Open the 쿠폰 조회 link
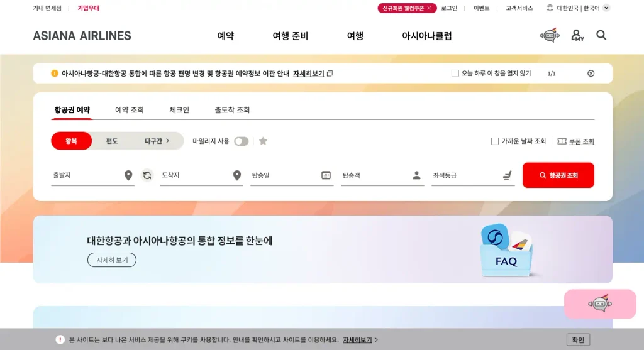644x350 pixels. coord(581,141)
